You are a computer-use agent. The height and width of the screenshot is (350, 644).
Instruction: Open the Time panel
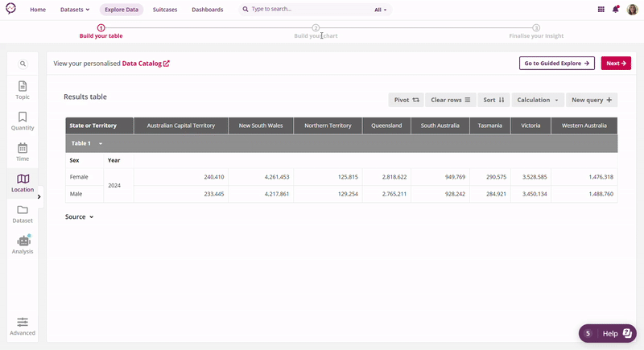(23, 152)
